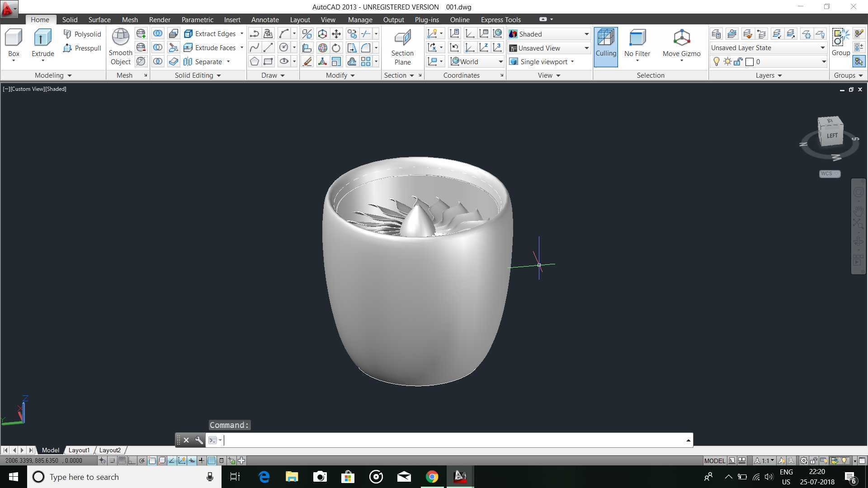Activate the Move modify tool
This screenshot has width=868, height=488.
336,33
